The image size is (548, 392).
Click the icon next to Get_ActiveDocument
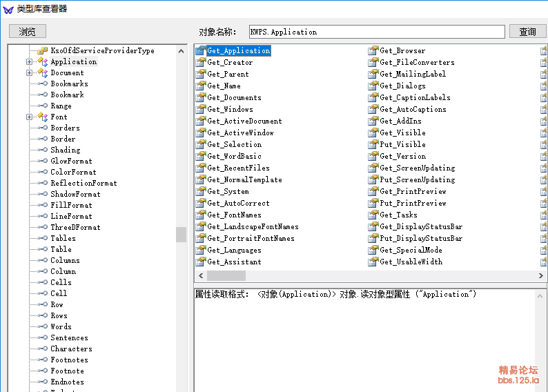click(200, 121)
